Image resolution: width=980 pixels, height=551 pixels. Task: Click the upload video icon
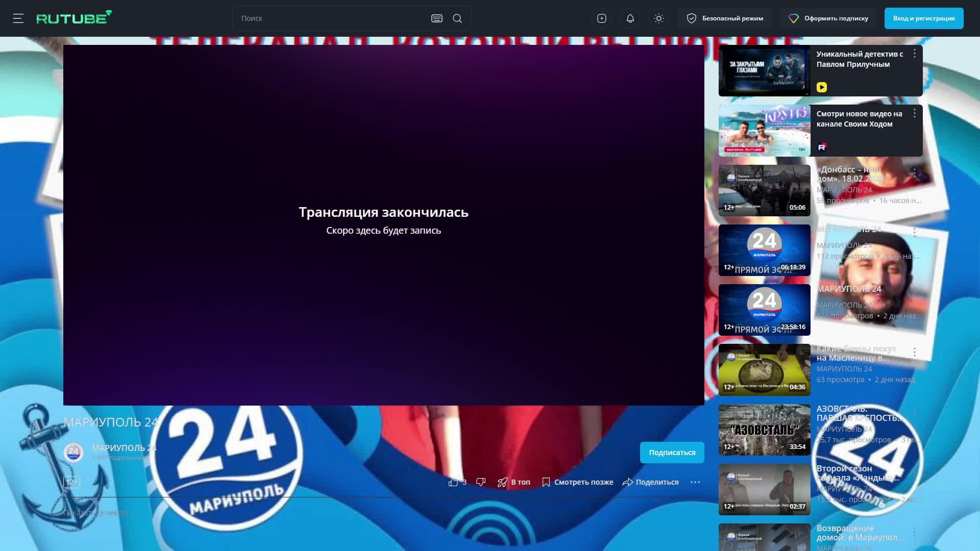(601, 18)
